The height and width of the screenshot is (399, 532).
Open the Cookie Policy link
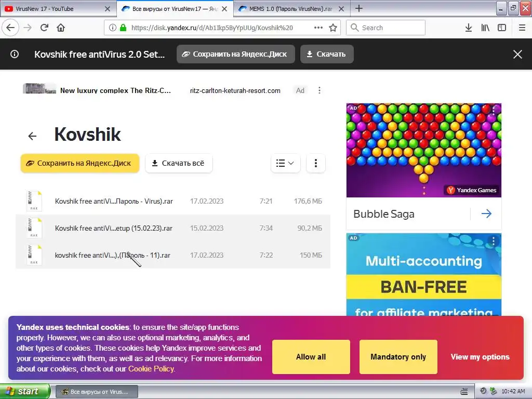click(151, 369)
